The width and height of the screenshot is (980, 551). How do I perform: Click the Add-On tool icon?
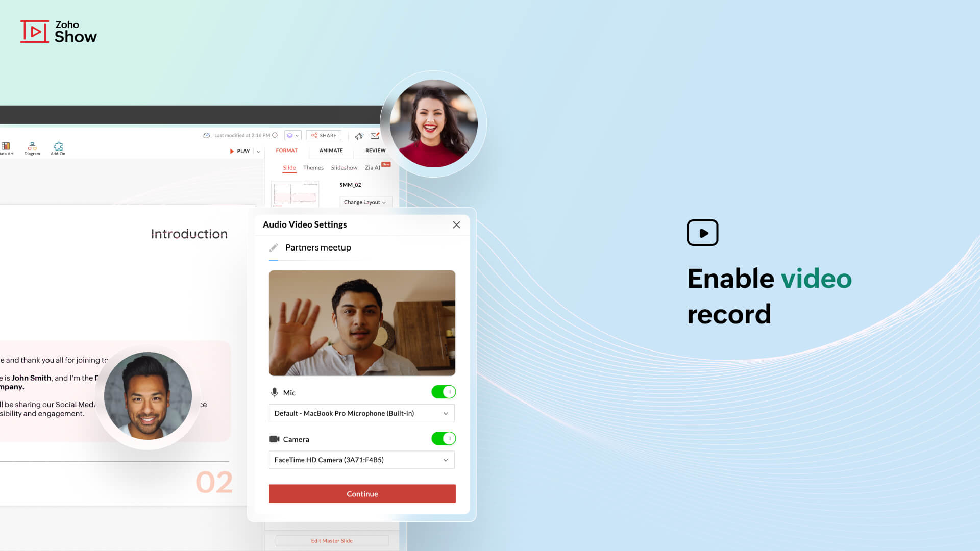57,147
